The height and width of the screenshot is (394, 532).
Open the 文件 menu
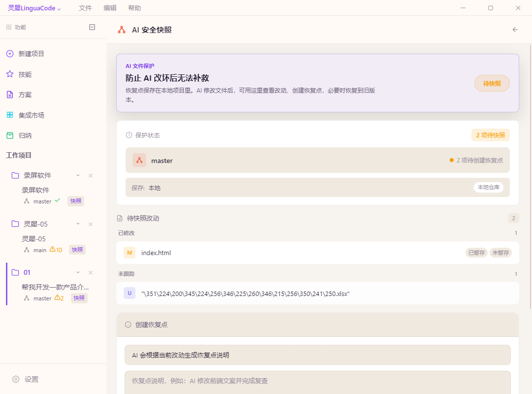[85, 8]
